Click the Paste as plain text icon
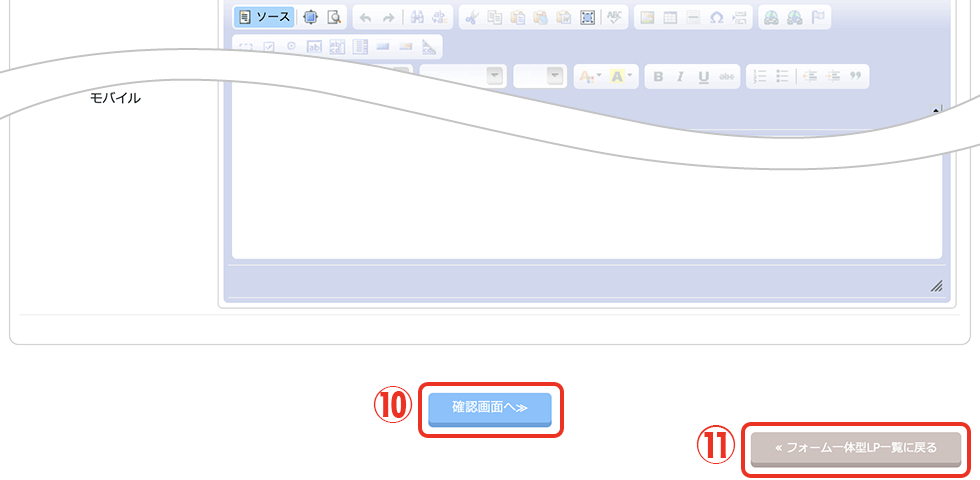The height and width of the screenshot is (480, 980). tap(541, 18)
